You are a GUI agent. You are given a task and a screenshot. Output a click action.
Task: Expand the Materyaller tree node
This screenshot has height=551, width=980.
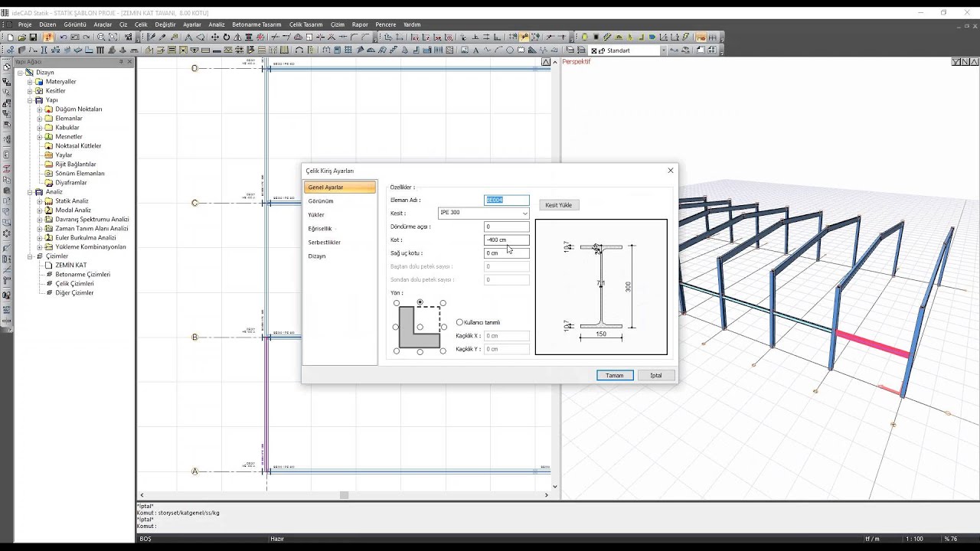30,81
